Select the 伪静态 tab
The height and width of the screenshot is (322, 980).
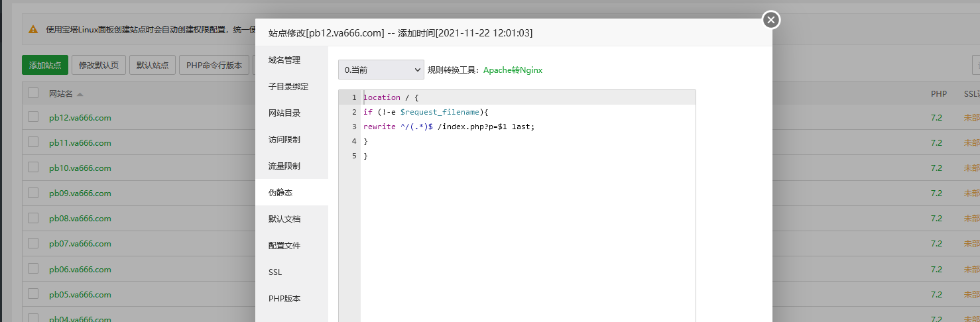tap(292, 192)
